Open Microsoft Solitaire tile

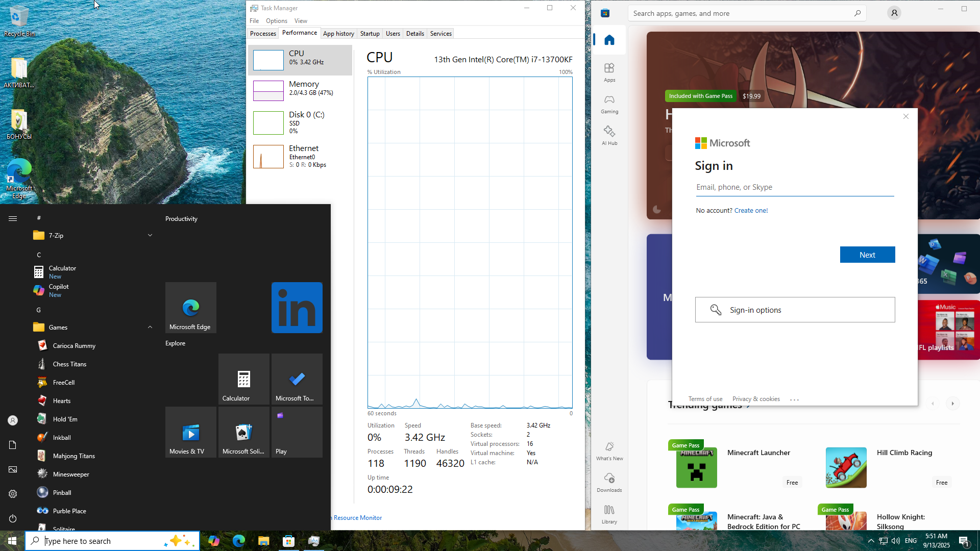click(x=244, y=432)
